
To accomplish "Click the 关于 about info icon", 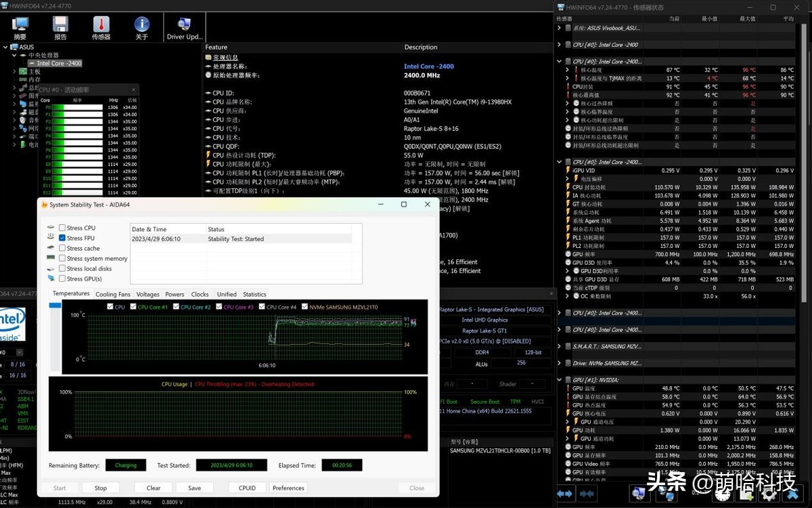I will (x=141, y=28).
